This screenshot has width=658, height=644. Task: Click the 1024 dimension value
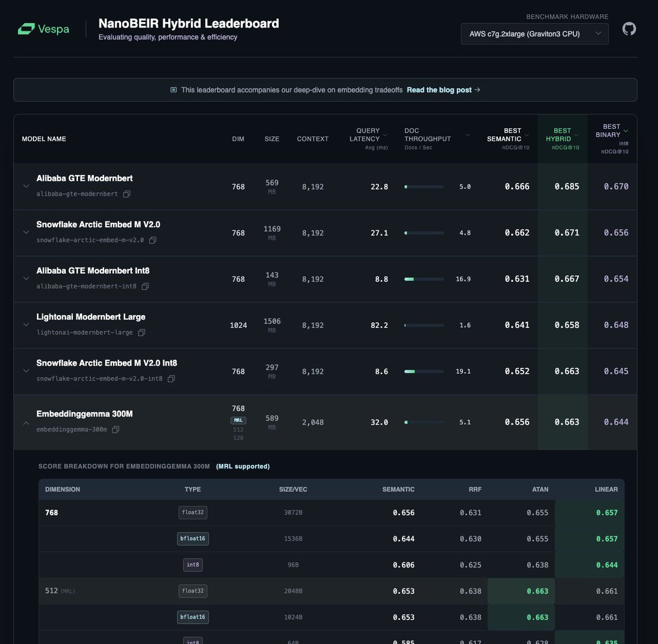point(239,325)
